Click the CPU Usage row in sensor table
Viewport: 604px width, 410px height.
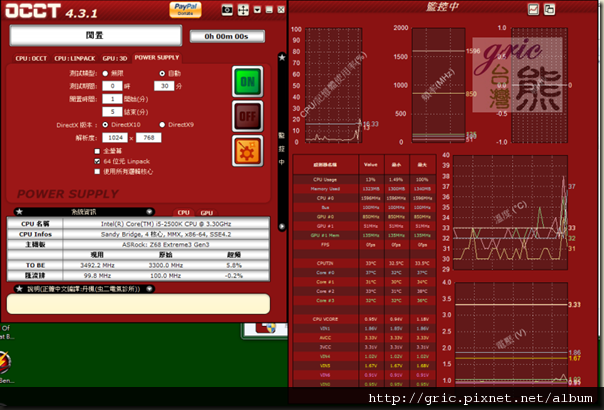(x=364, y=180)
